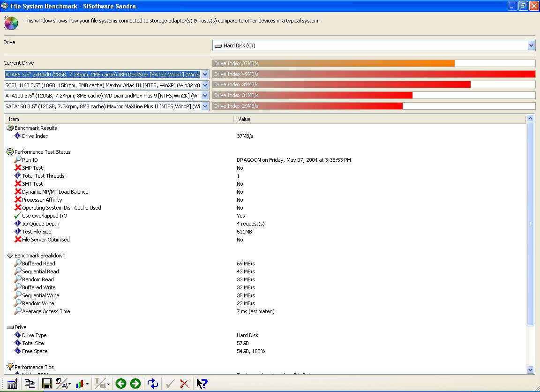
Task: Click the grey checkmark OK icon
Action: (170, 384)
